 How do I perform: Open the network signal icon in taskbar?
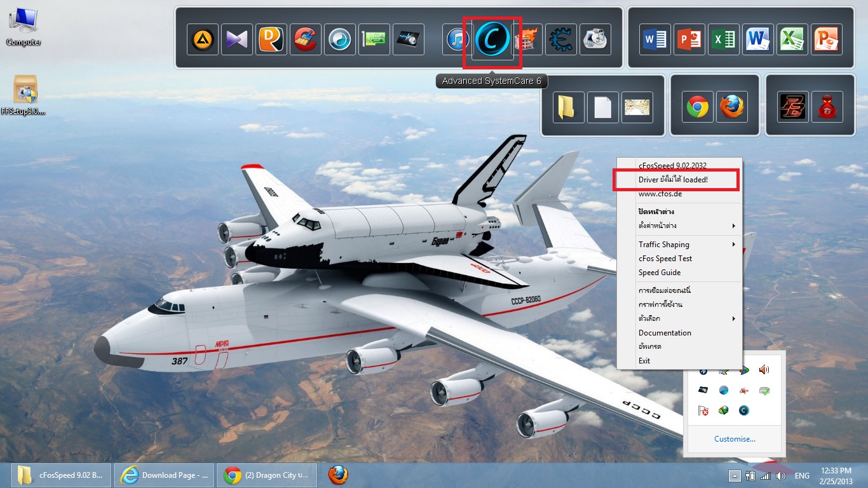pos(765,475)
